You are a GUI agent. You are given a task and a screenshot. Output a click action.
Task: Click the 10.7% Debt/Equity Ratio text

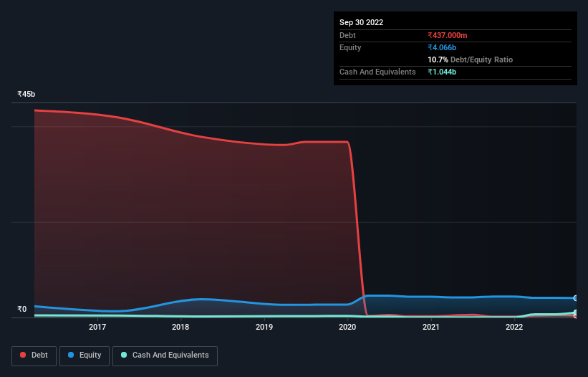click(x=470, y=59)
